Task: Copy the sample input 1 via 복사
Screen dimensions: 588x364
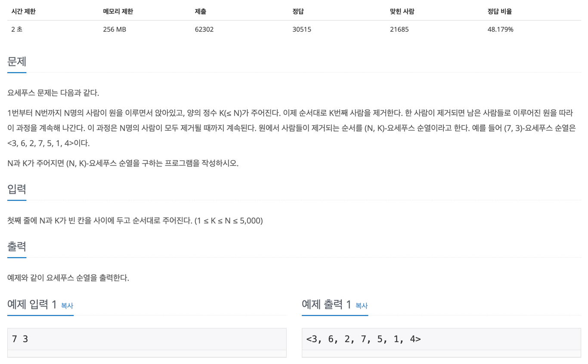Action: pyautogui.click(x=67, y=305)
